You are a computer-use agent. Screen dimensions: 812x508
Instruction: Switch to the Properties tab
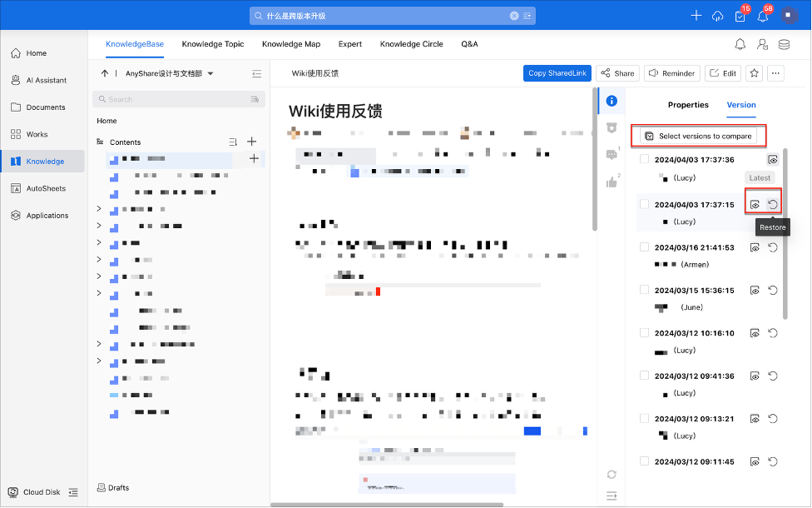click(x=688, y=105)
